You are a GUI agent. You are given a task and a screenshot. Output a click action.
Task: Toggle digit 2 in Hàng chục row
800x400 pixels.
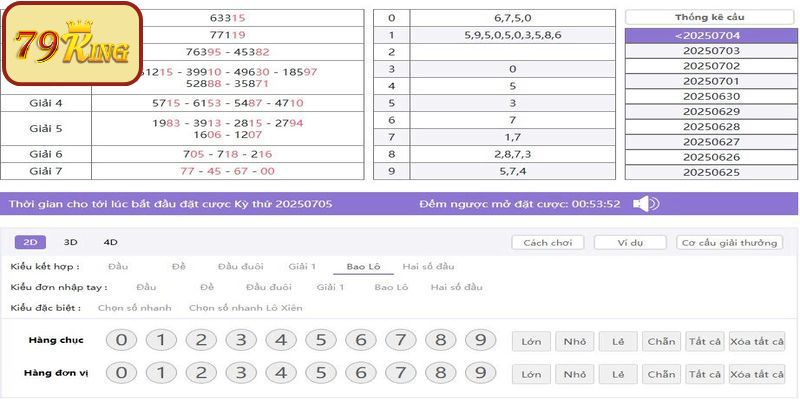[x=201, y=340]
